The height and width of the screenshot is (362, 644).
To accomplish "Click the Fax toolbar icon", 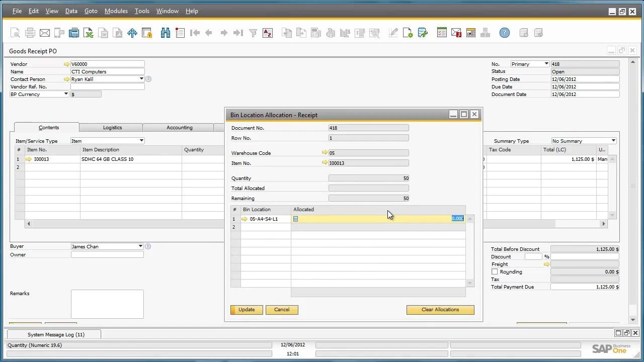I will point(59,33).
